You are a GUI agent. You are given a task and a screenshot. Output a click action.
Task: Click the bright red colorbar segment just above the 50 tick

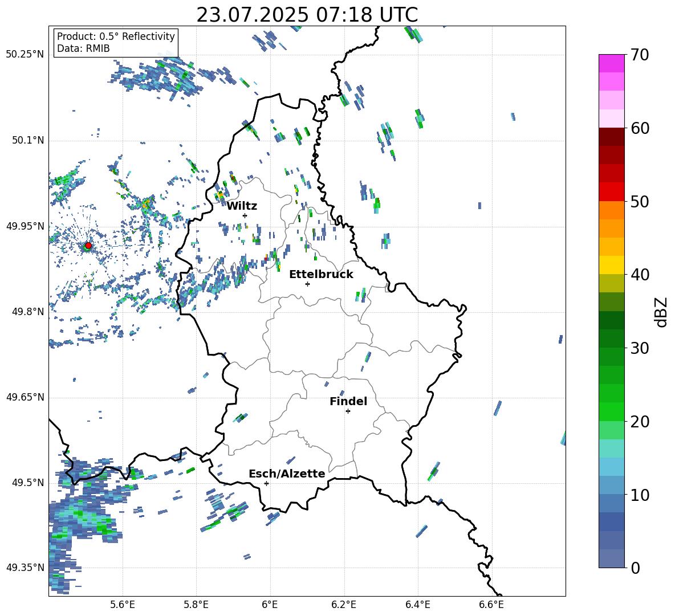coord(611,192)
